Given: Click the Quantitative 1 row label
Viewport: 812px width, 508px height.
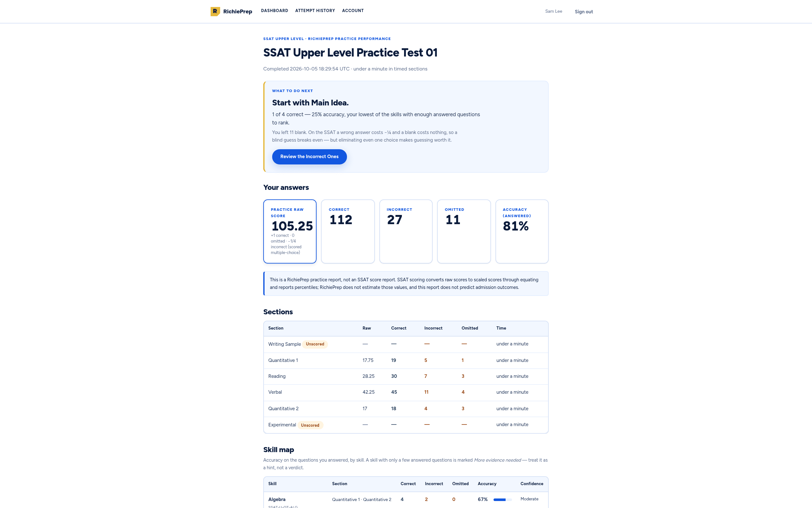Looking at the screenshot, I should click(283, 360).
